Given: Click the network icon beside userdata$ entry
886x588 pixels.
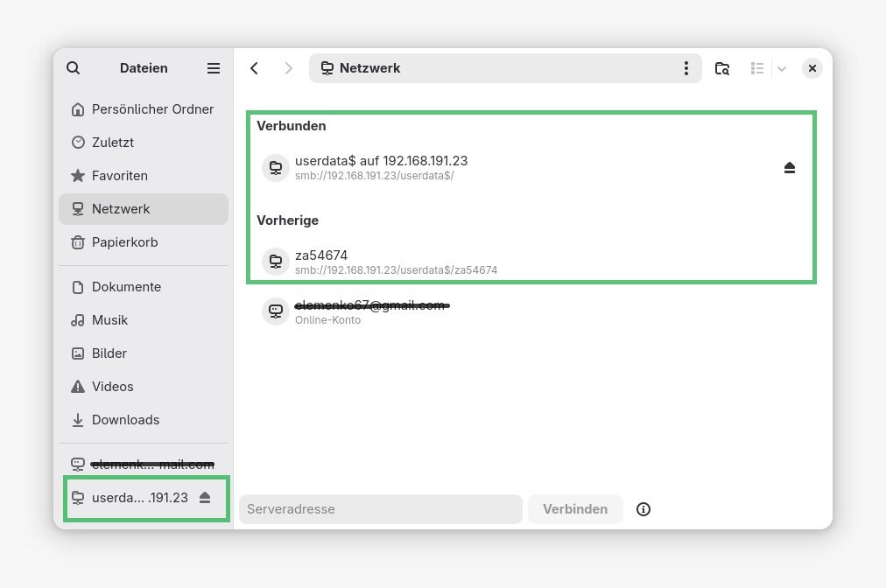Looking at the screenshot, I should (276, 168).
